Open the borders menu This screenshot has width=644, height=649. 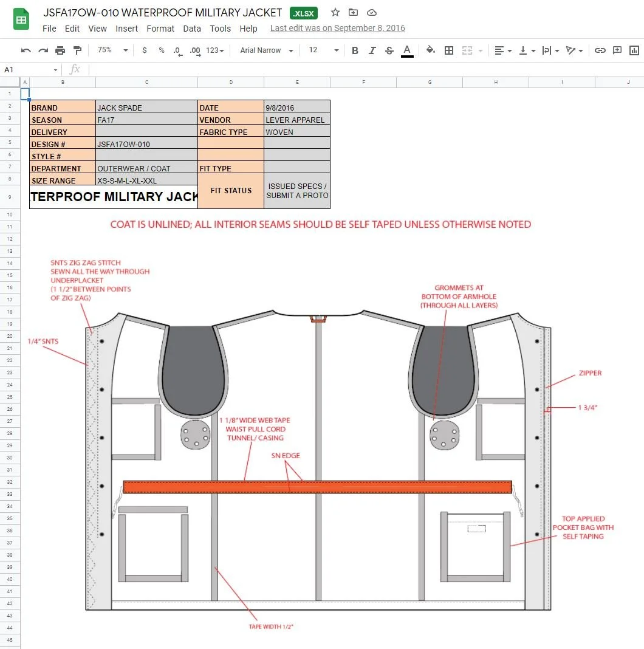(x=448, y=50)
